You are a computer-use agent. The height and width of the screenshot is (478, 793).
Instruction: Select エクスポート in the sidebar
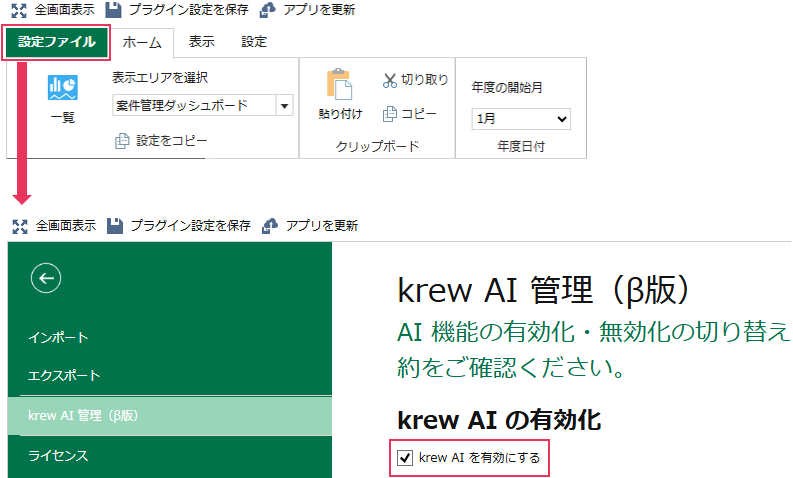64,376
